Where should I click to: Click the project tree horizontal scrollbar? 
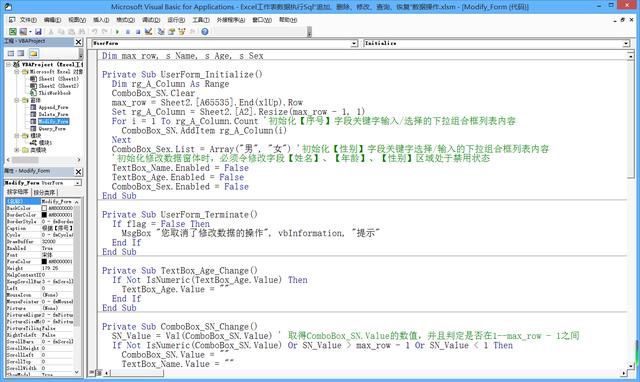(x=44, y=160)
